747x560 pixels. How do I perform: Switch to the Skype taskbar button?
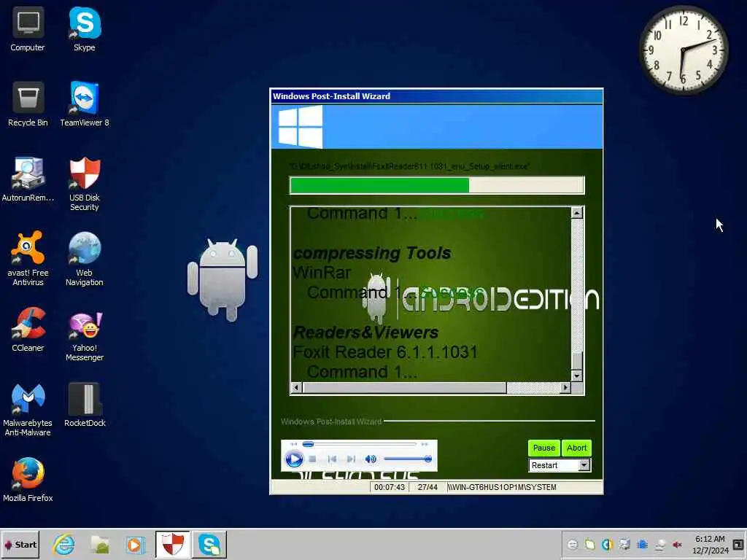pos(209,544)
